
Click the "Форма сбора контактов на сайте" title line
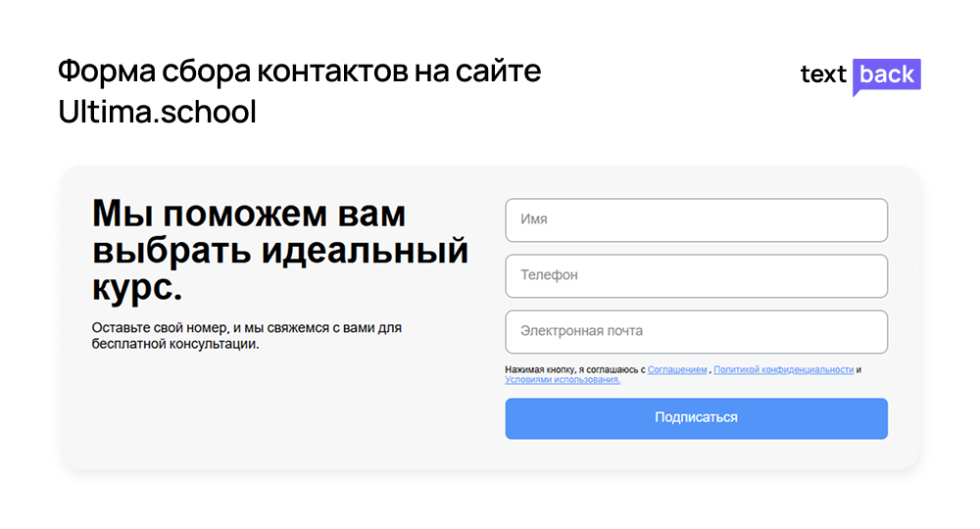[299, 72]
